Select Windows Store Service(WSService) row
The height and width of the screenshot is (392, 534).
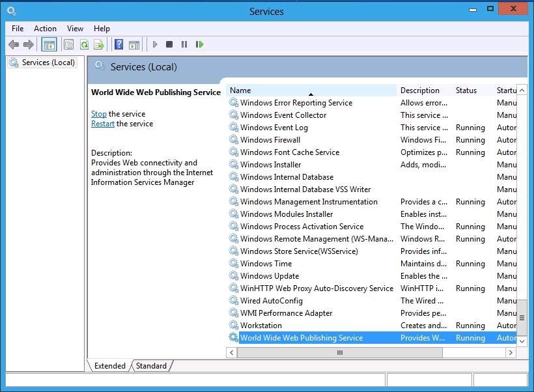[372, 251]
